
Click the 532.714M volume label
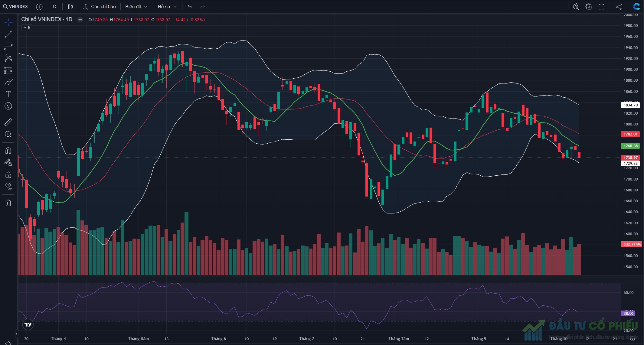click(x=632, y=244)
